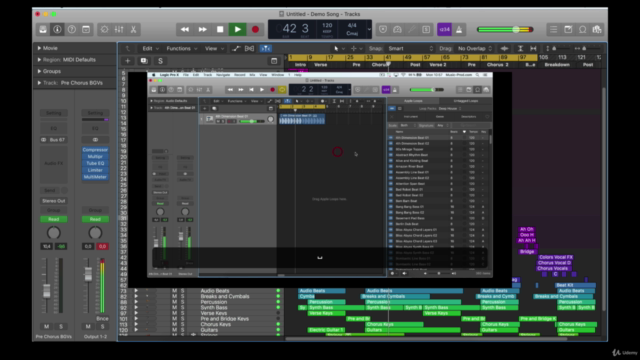Expand the Movie section in inspector
Image resolution: width=640 pixels, height=360 pixels.
pyautogui.click(x=39, y=48)
